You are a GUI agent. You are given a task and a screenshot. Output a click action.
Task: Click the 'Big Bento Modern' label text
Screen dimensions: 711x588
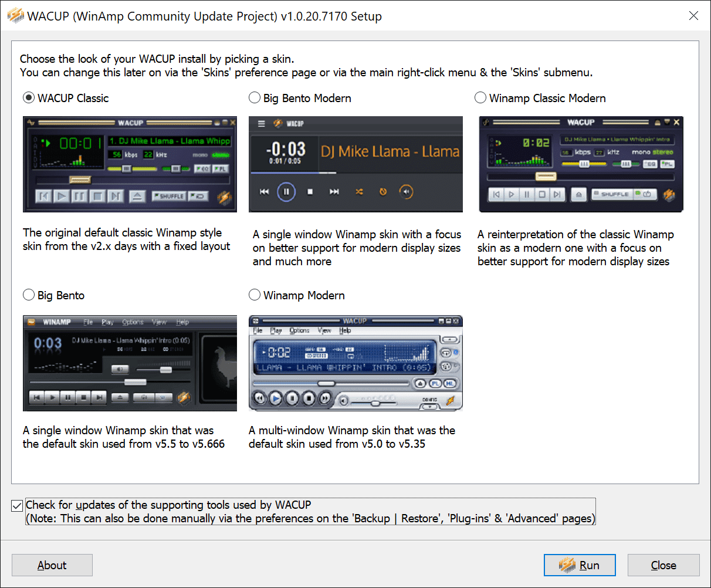click(307, 98)
